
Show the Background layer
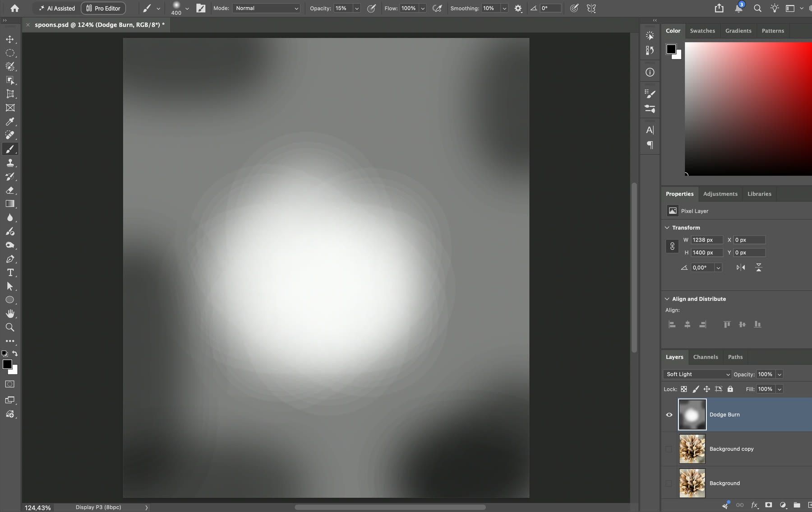point(669,483)
